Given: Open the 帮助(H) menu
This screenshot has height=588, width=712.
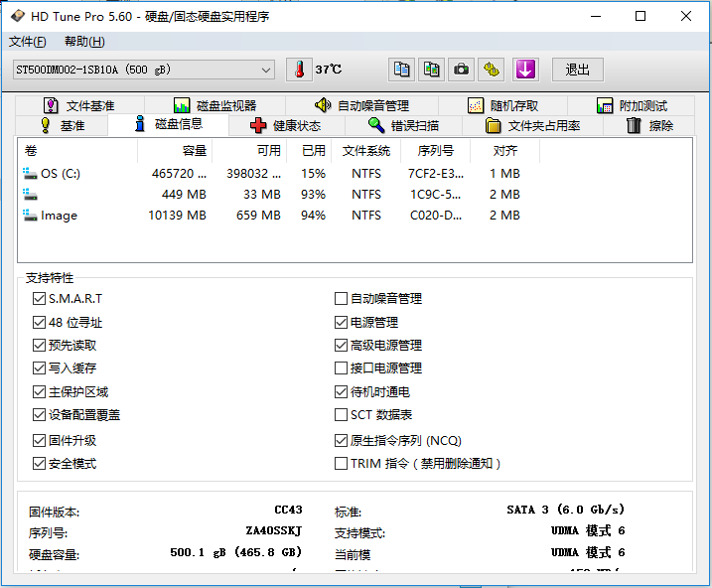Looking at the screenshot, I should point(84,42).
